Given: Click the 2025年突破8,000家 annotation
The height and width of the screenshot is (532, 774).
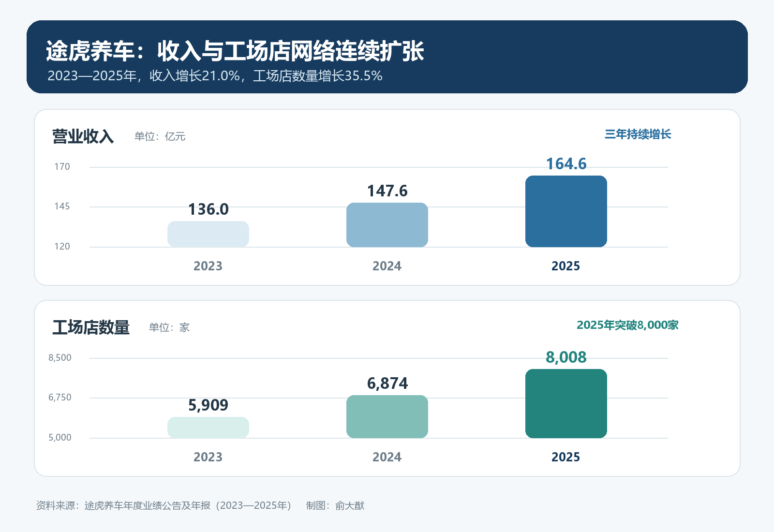Looking at the screenshot, I should [627, 325].
